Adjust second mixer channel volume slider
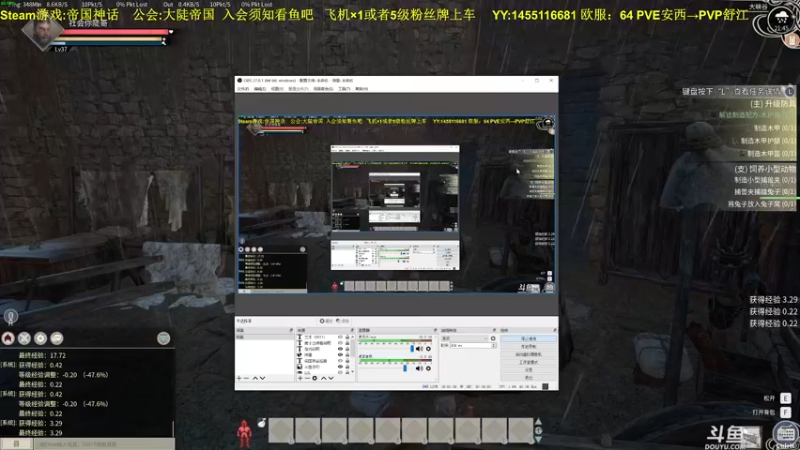 point(405,368)
